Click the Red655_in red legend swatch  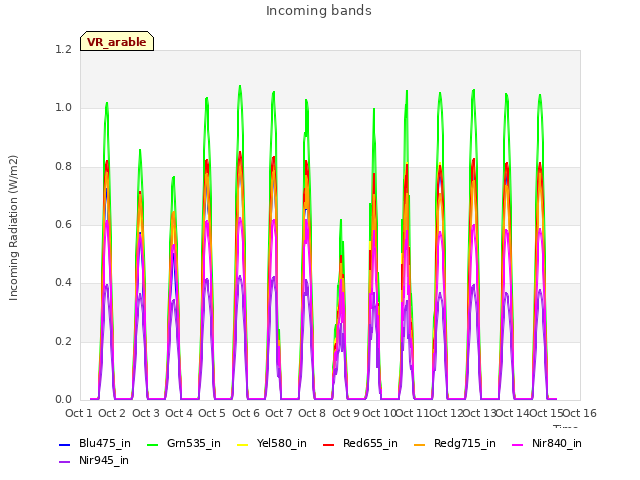tap(329, 444)
